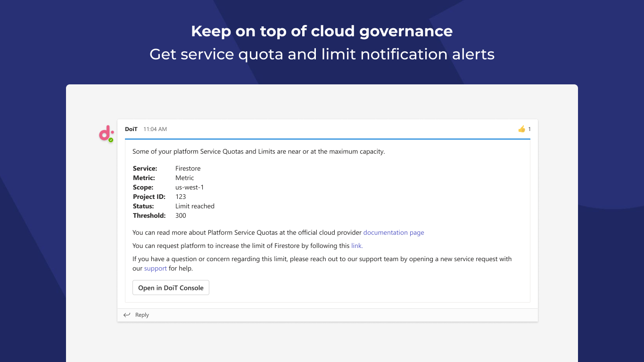
Task: Click the Project ID value 123
Action: point(181,197)
